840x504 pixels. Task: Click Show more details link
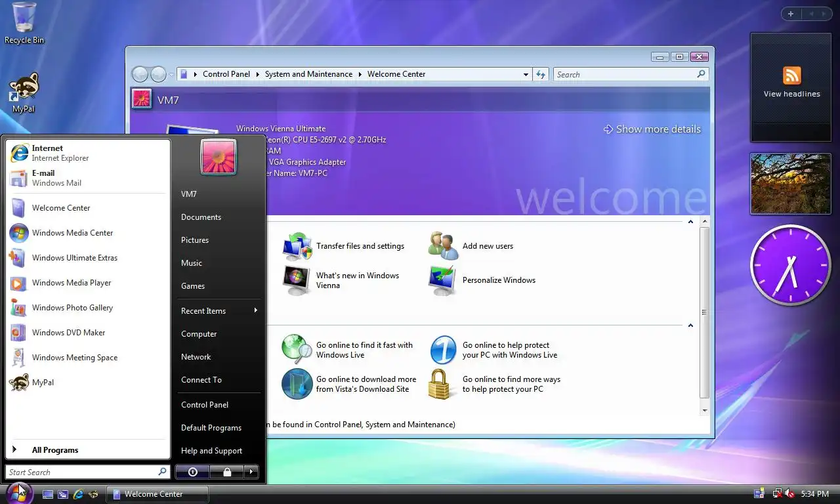pyautogui.click(x=652, y=129)
